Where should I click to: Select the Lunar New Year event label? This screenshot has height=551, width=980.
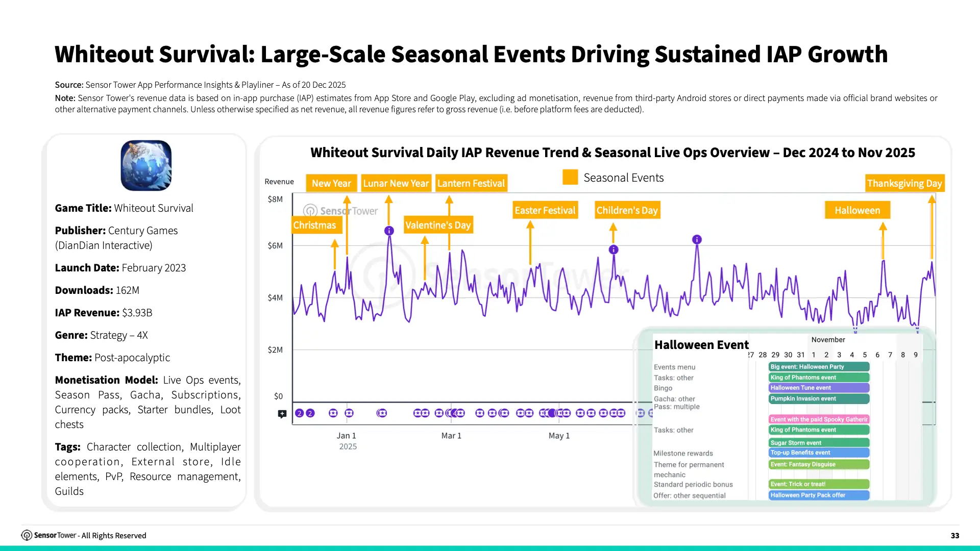(396, 183)
